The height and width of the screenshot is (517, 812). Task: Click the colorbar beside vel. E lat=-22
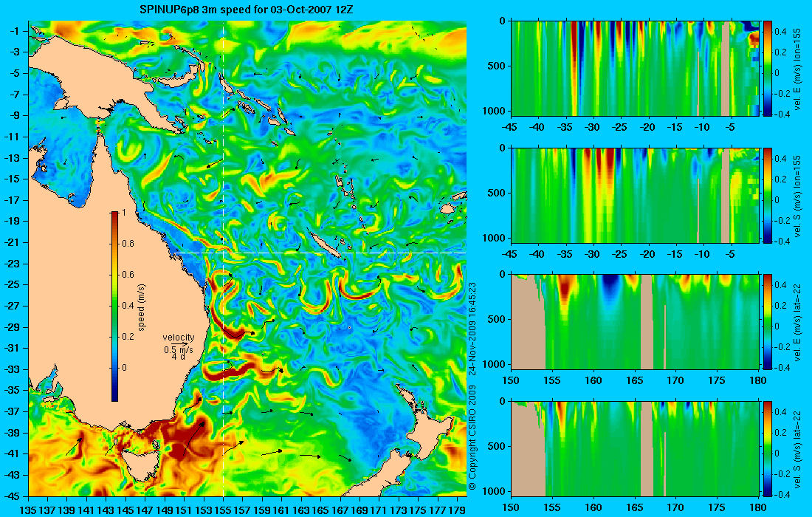click(767, 322)
